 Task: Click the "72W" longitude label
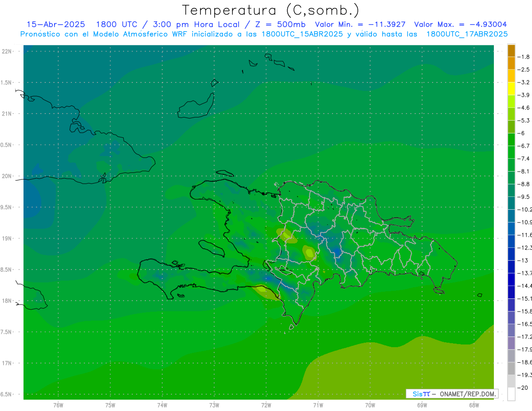[x=266, y=405]
